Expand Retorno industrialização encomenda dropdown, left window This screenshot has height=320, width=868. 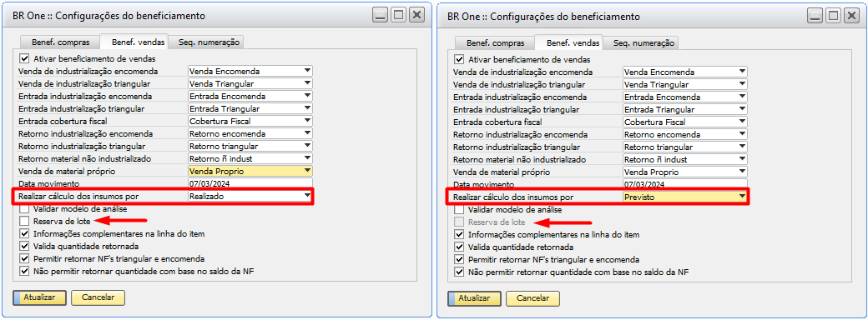pos(250,133)
